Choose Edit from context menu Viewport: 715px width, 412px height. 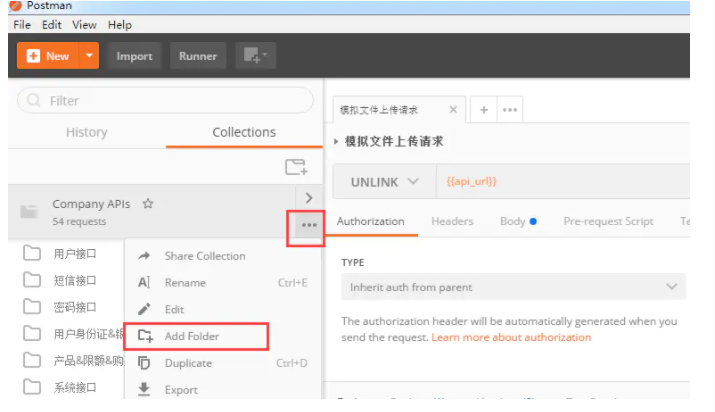point(223,309)
